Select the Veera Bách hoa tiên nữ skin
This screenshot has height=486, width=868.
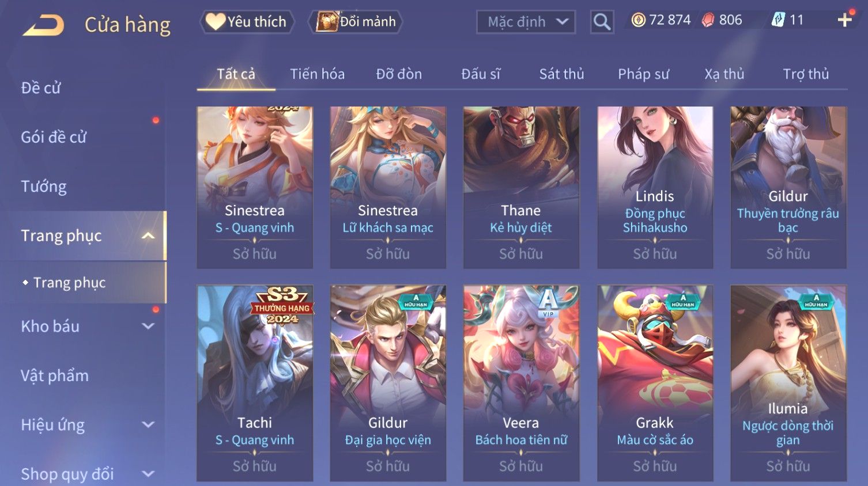(521, 383)
